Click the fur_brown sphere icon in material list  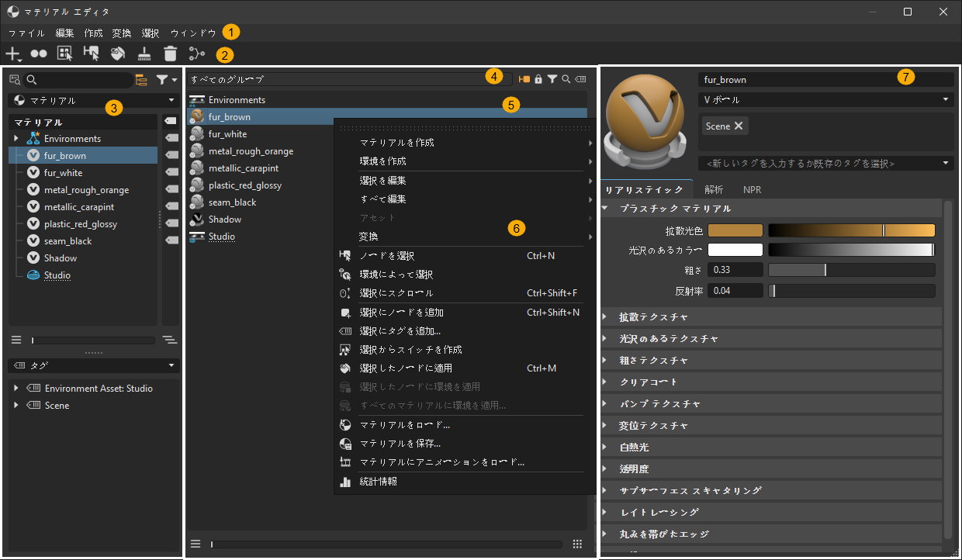coord(197,117)
